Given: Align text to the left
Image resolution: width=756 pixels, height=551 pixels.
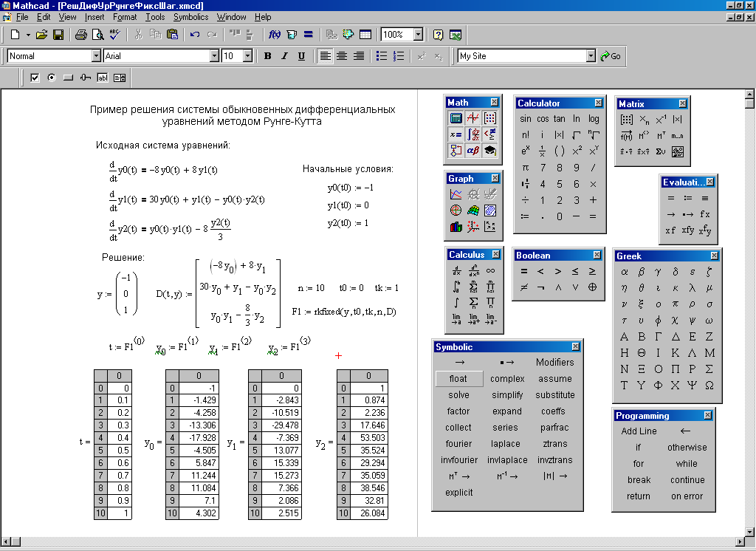Looking at the screenshot, I should (326, 56).
